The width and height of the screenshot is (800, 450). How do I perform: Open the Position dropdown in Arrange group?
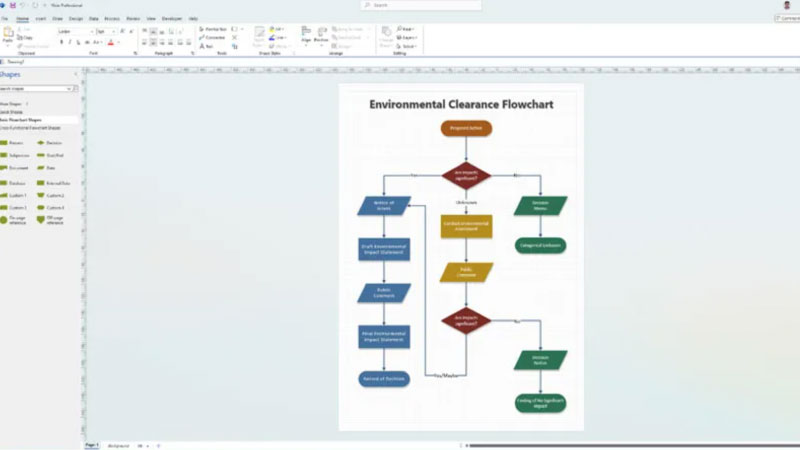pos(321,35)
